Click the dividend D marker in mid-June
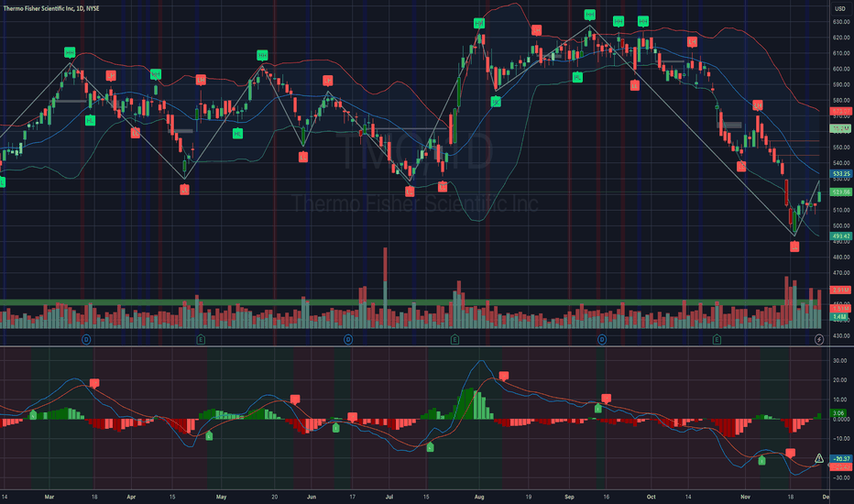 (x=348, y=339)
